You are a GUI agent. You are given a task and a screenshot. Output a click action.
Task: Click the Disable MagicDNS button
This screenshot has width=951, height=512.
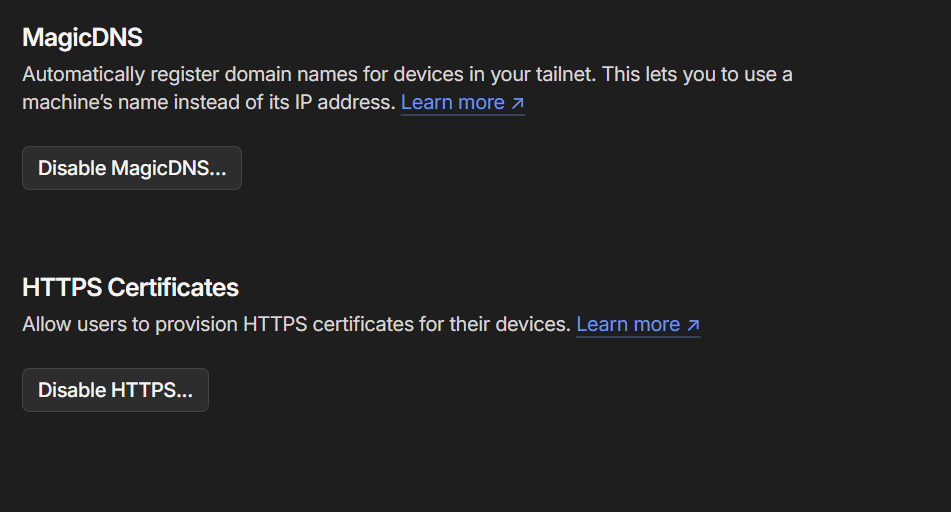click(131, 168)
